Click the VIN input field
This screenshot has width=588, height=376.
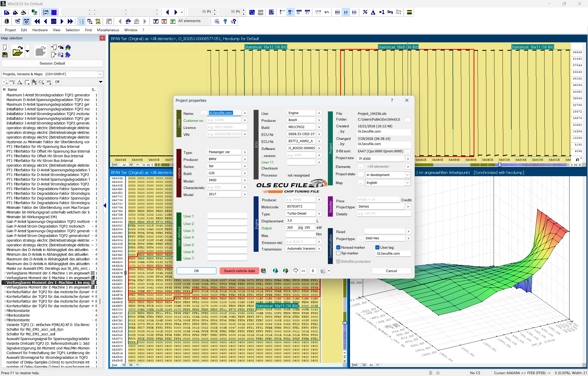224,134
